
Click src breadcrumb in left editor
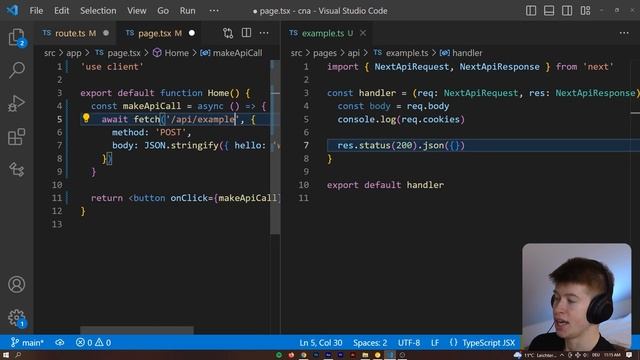(x=49, y=53)
